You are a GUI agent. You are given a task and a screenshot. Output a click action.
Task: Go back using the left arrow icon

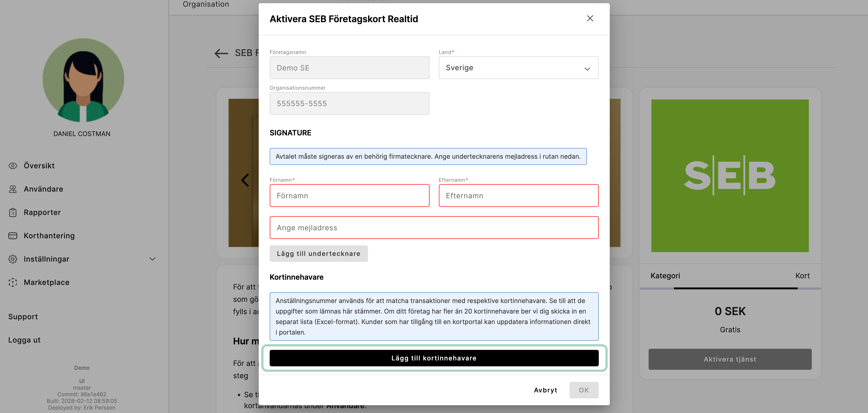221,53
